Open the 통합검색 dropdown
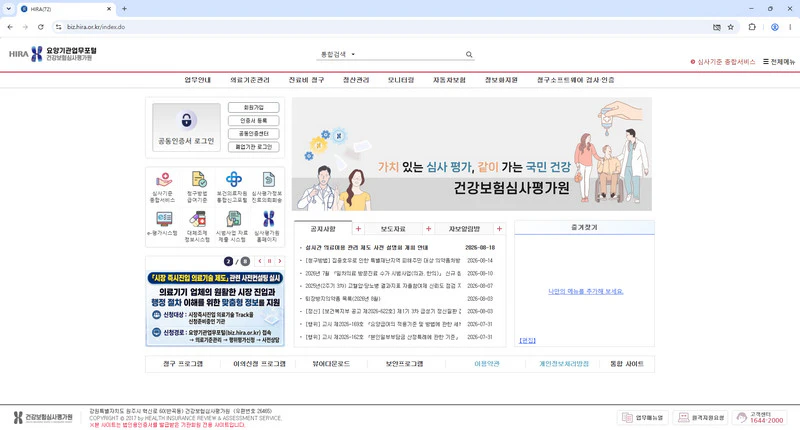Viewport: 800px width, 430px height. point(337,54)
